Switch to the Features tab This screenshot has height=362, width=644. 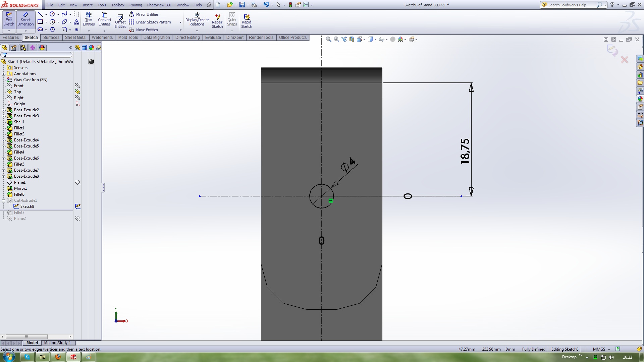tap(11, 38)
